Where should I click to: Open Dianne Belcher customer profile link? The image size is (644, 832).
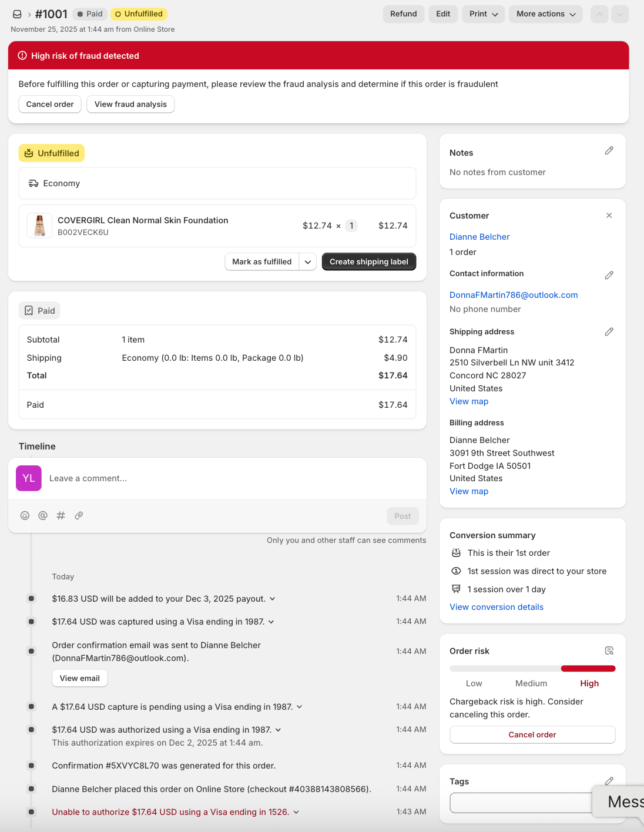pos(479,237)
